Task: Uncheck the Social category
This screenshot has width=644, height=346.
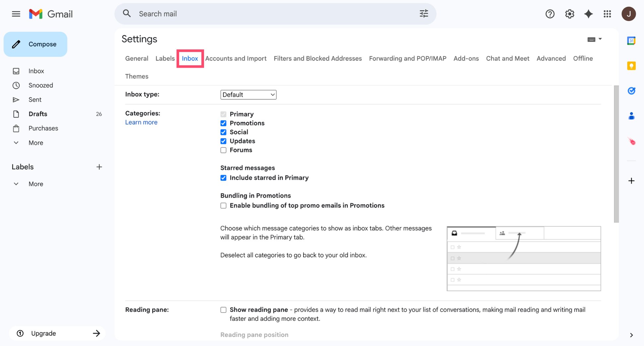Action: pos(223,132)
